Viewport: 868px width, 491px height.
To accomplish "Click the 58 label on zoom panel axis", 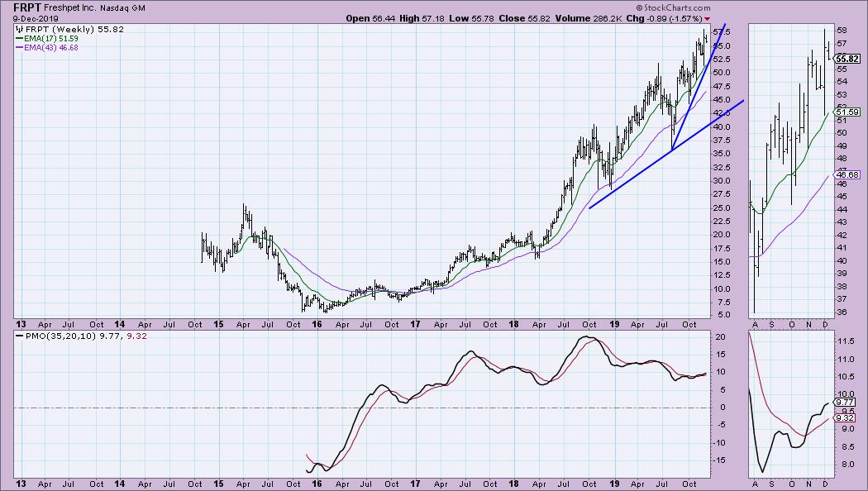I will (842, 31).
